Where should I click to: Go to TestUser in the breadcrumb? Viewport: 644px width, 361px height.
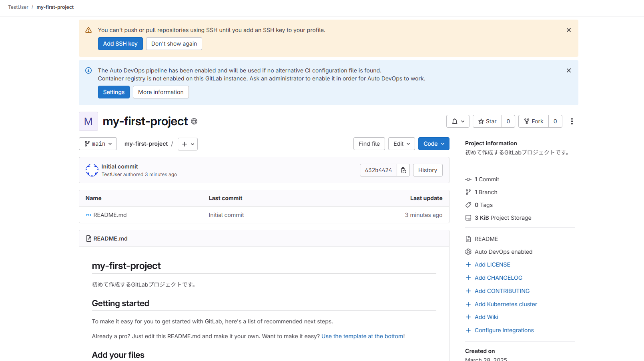tap(18, 7)
